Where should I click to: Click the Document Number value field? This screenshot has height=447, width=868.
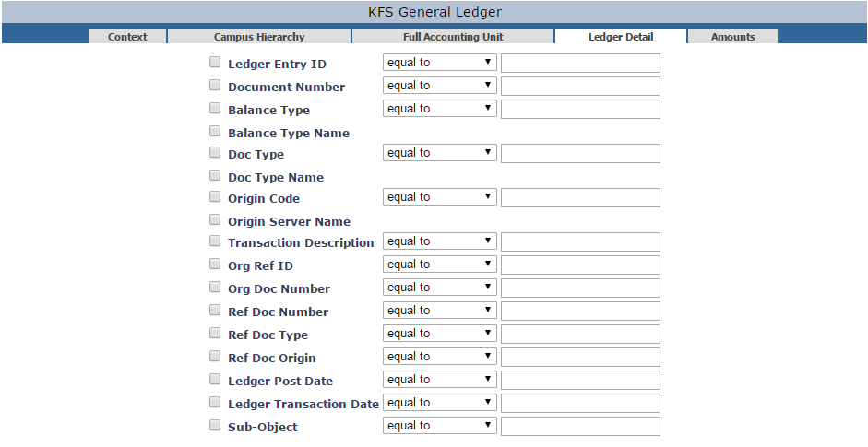[x=581, y=87]
